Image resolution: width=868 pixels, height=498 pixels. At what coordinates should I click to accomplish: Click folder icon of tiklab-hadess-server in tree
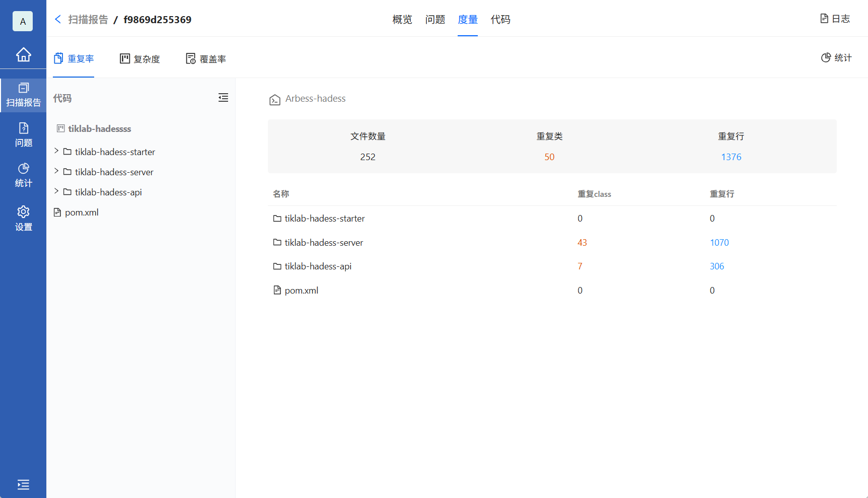click(67, 171)
